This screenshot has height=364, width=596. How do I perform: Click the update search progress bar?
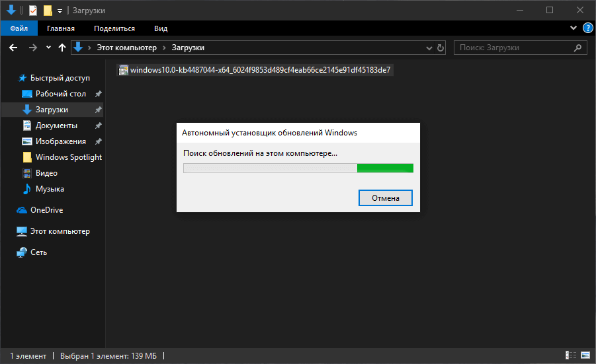(298, 168)
